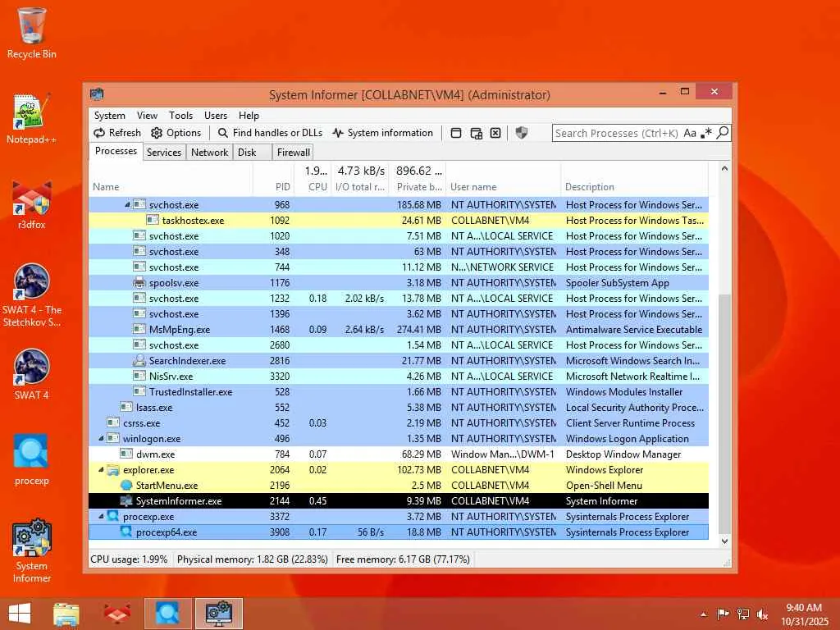
Task: Toggle regex search option icon
Action: point(706,133)
